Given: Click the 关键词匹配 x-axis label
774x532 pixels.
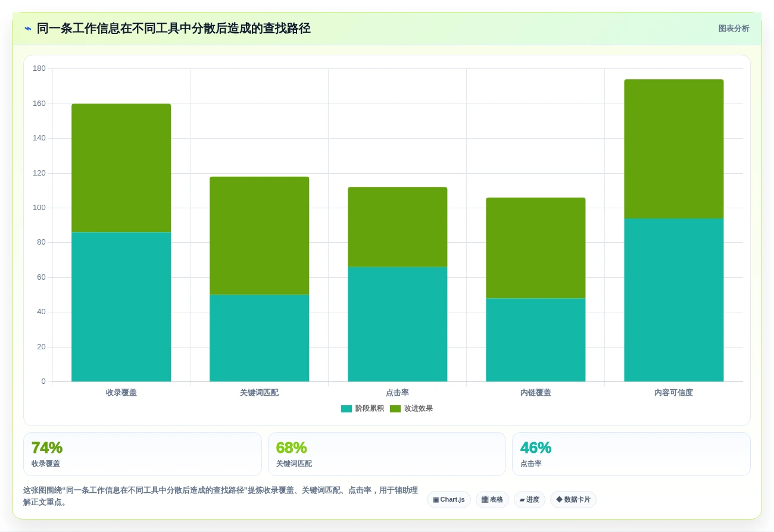Looking at the screenshot, I should coord(259,393).
